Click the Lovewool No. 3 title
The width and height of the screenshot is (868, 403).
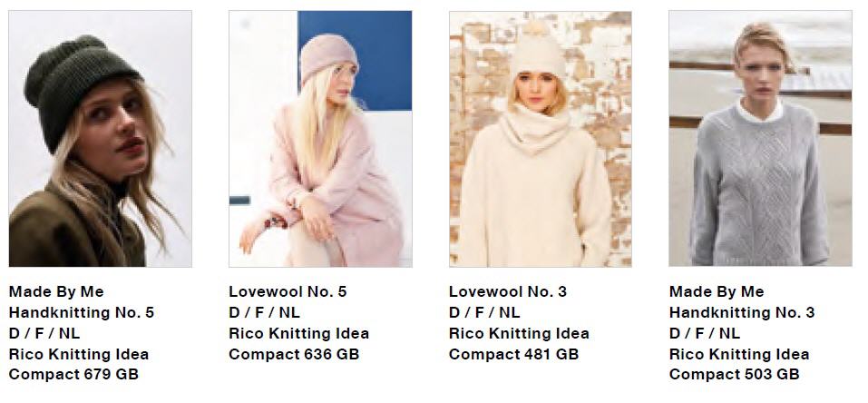tap(508, 291)
